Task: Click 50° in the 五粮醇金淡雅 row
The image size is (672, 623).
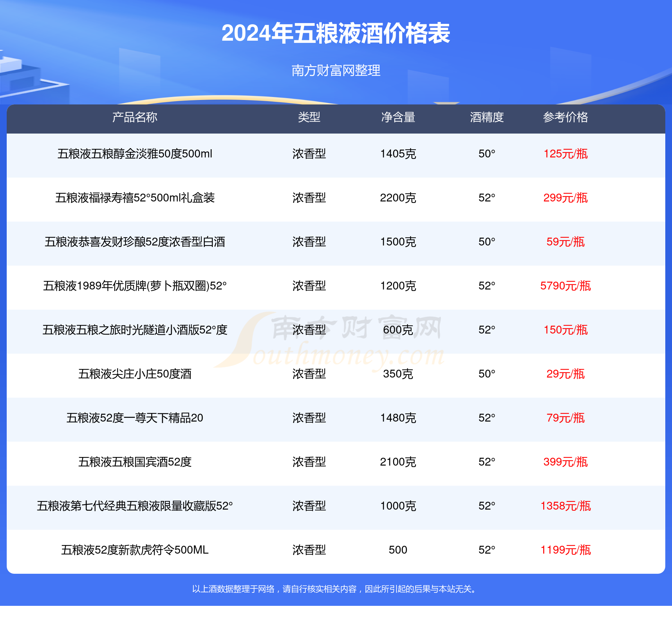Action: point(487,154)
